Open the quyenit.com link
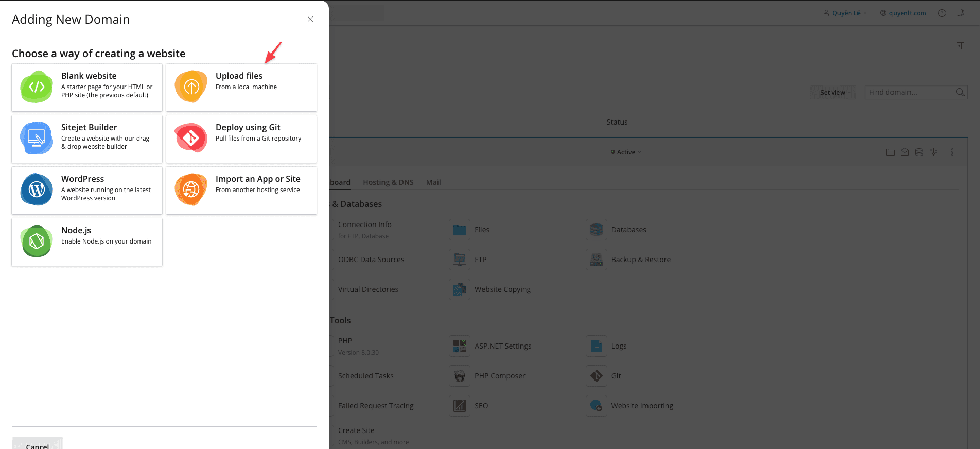This screenshot has width=980, height=449. click(907, 13)
